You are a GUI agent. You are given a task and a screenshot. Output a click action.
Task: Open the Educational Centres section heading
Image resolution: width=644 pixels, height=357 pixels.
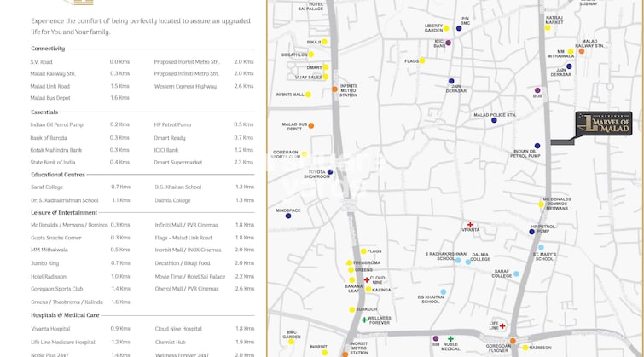[x=57, y=174]
